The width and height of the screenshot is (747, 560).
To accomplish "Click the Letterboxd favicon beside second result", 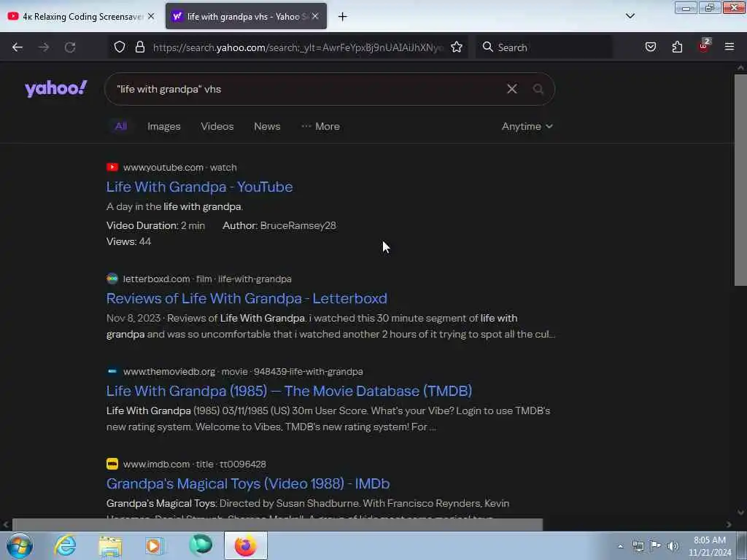I will click(x=112, y=279).
